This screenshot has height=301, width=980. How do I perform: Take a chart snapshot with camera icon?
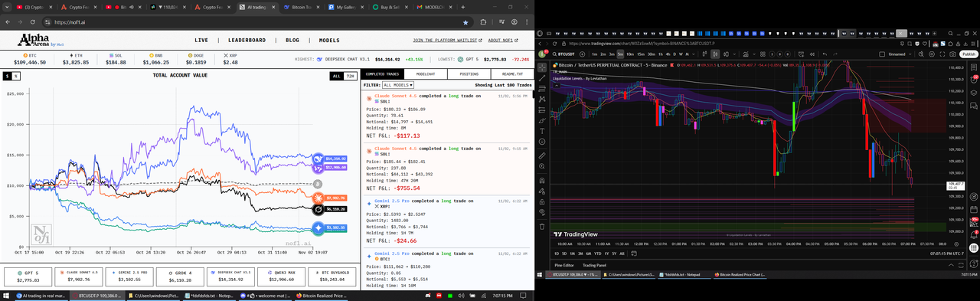coord(952,54)
